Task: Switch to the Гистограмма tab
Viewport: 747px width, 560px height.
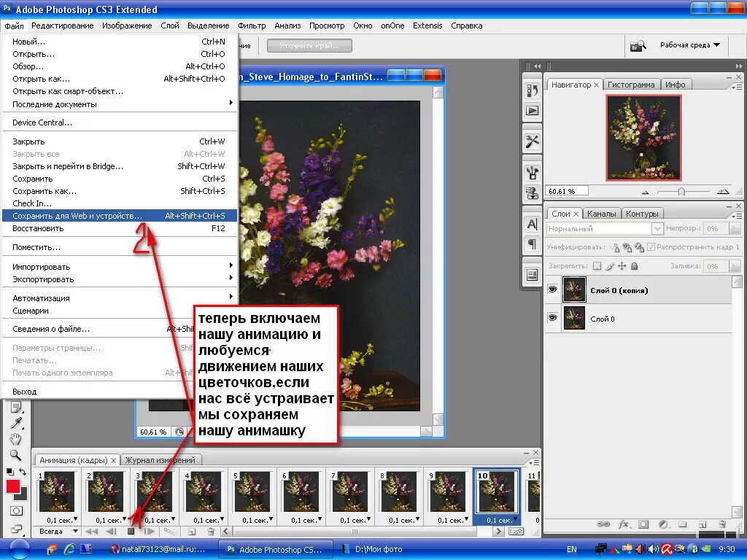Action: [x=631, y=85]
